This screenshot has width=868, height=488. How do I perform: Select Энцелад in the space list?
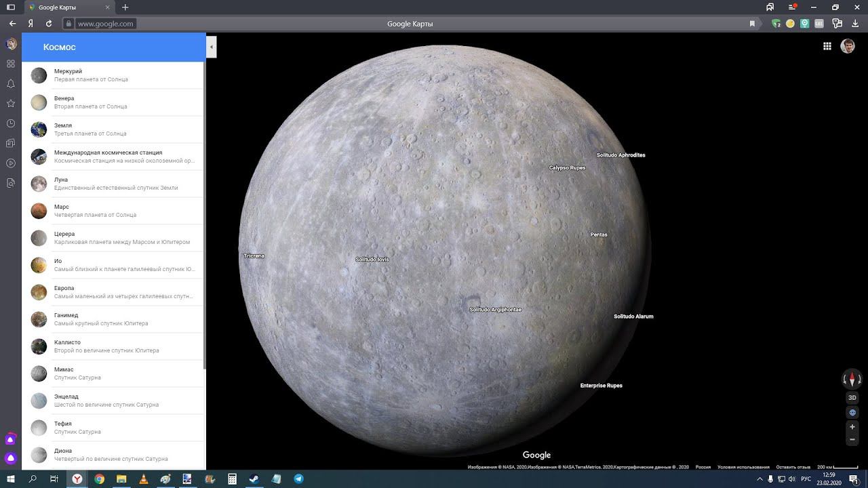click(113, 401)
